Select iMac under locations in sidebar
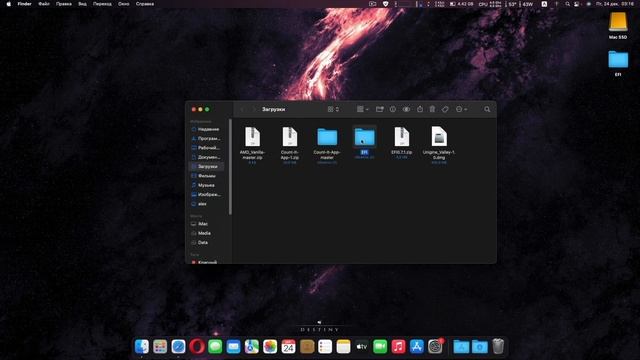This screenshot has width=640, height=360. pyautogui.click(x=207, y=224)
